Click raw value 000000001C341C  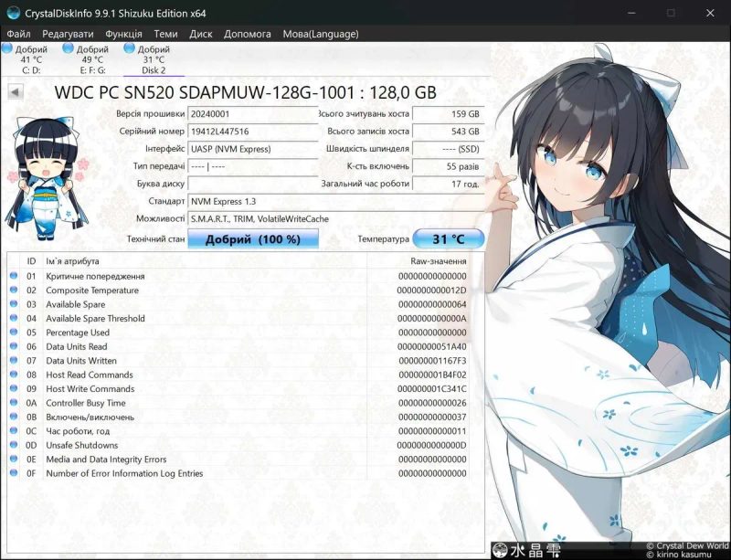click(431, 389)
